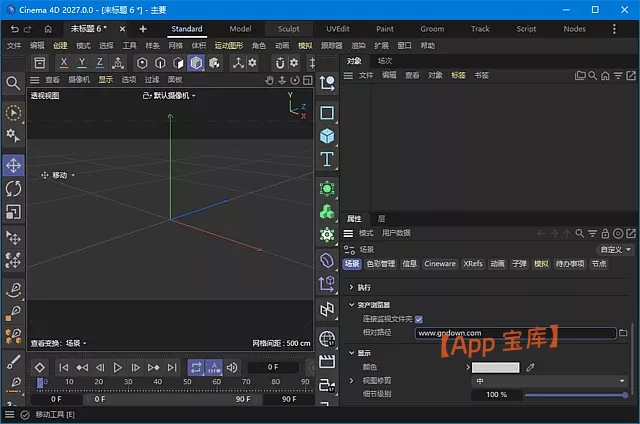Open the 运动图形 menu
The width and height of the screenshot is (640, 424).
point(229,45)
